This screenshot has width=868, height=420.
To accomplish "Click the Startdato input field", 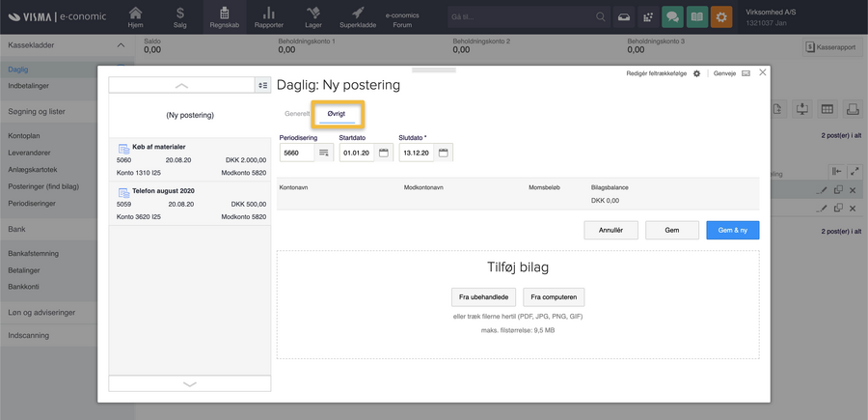I will pos(357,153).
